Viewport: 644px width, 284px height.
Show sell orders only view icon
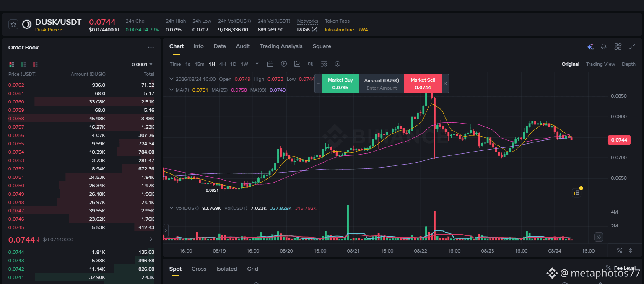[35, 65]
